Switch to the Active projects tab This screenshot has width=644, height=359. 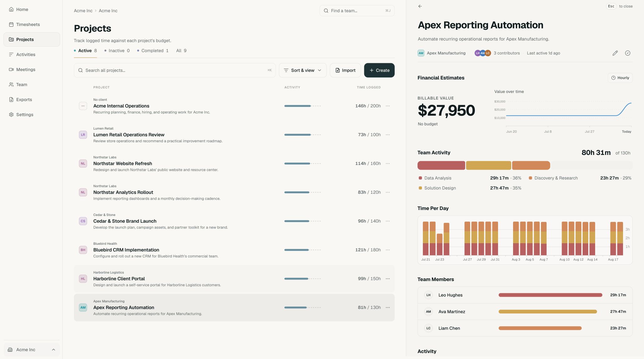pyautogui.click(x=85, y=51)
